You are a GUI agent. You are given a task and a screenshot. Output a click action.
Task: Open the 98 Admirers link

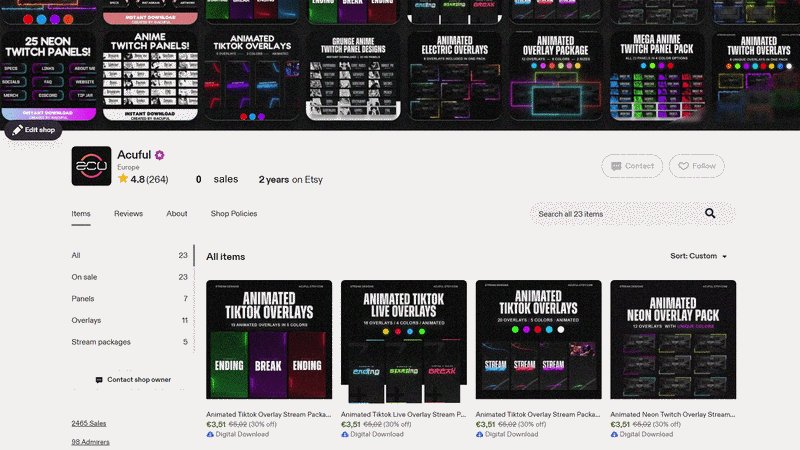click(90, 442)
